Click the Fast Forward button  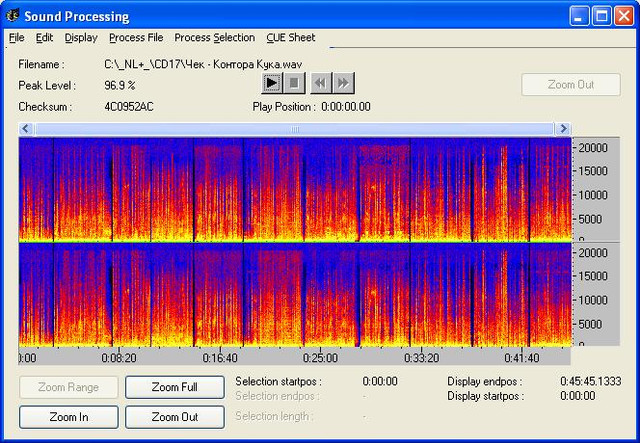[344, 83]
